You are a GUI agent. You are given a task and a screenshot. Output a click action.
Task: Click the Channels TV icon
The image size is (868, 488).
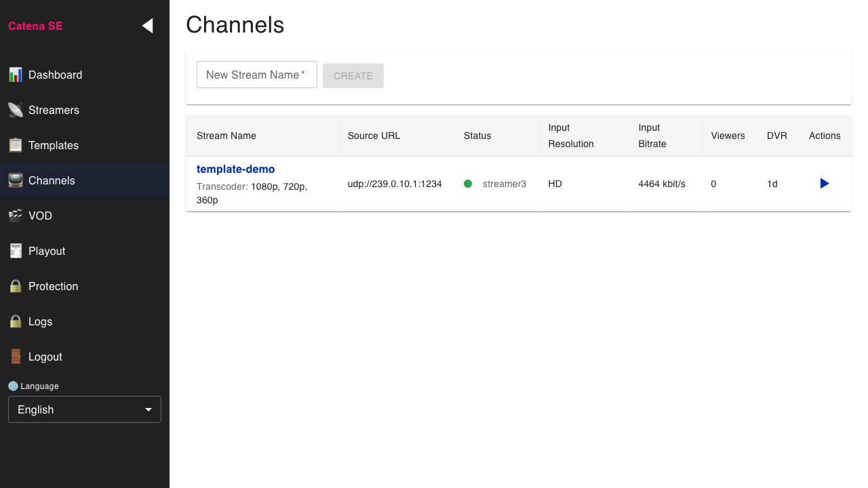(x=16, y=180)
